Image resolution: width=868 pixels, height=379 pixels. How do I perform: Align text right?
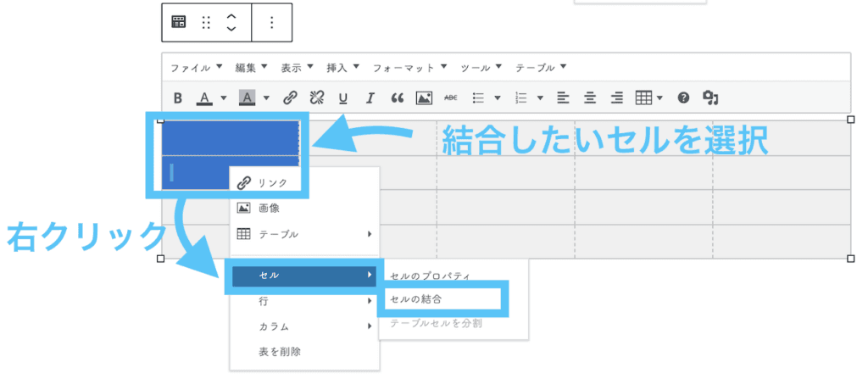617,98
